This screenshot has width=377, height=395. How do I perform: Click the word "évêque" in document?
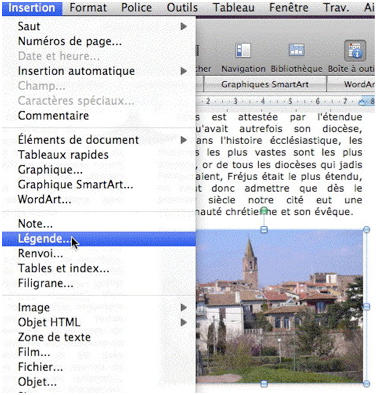[332, 212]
